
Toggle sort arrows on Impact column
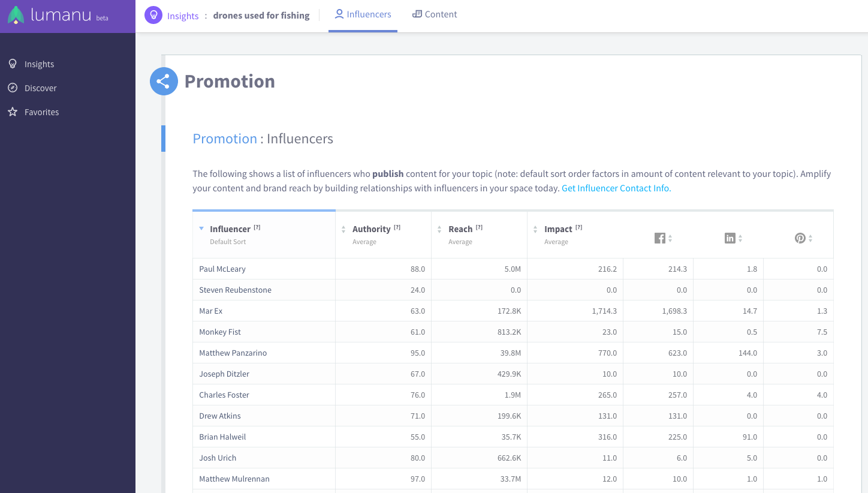point(535,230)
